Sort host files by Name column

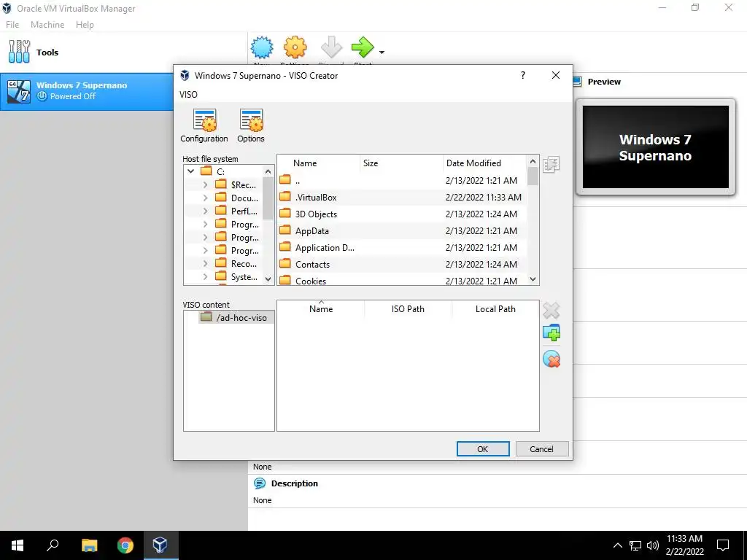tap(318, 163)
